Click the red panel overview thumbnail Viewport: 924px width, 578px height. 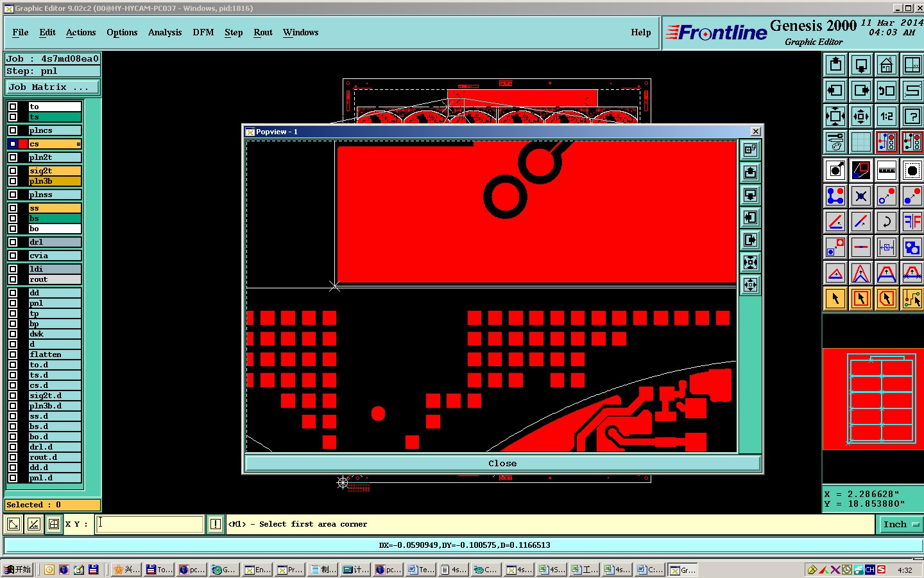[x=873, y=399]
